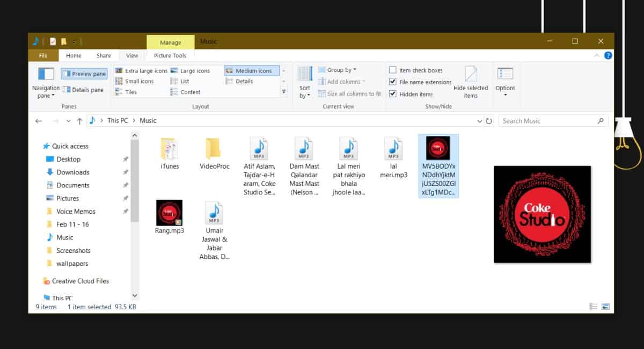Open address bar history dropdown

point(480,121)
